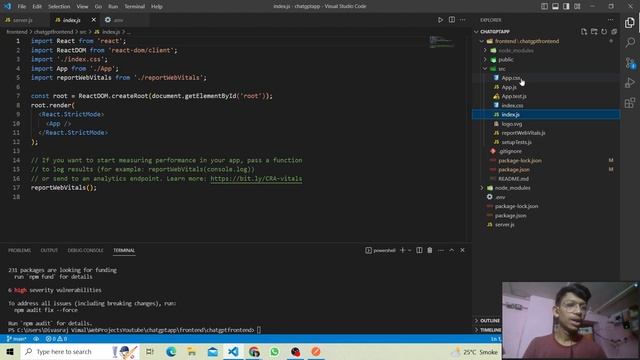Switch to the DEBUG CONSOLE panel tab
Image resolution: width=640 pixels, height=360 pixels.
pos(85,250)
